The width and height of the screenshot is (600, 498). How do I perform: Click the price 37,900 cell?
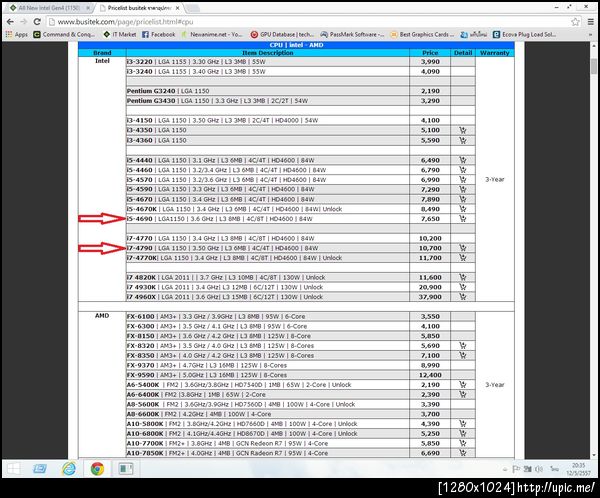pos(430,297)
